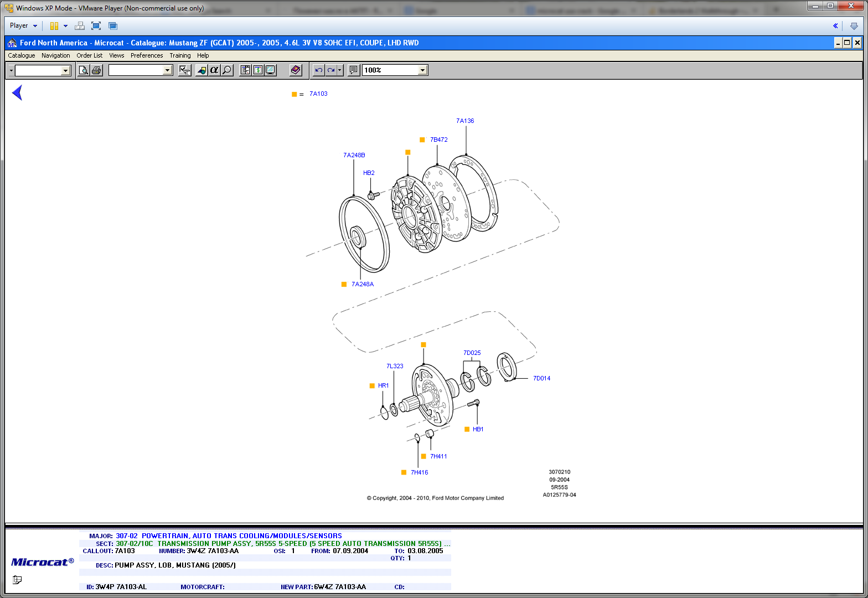
Task: Open the Navigation menu
Action: pos(56,55)
